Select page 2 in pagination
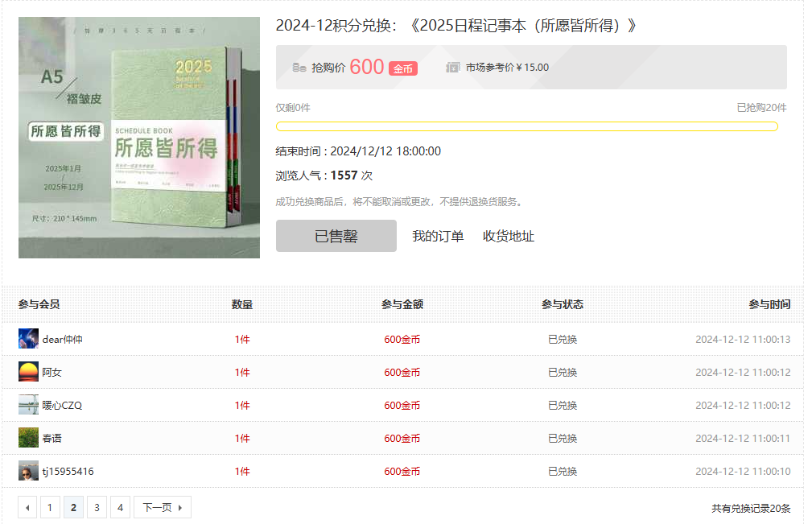 73,507
